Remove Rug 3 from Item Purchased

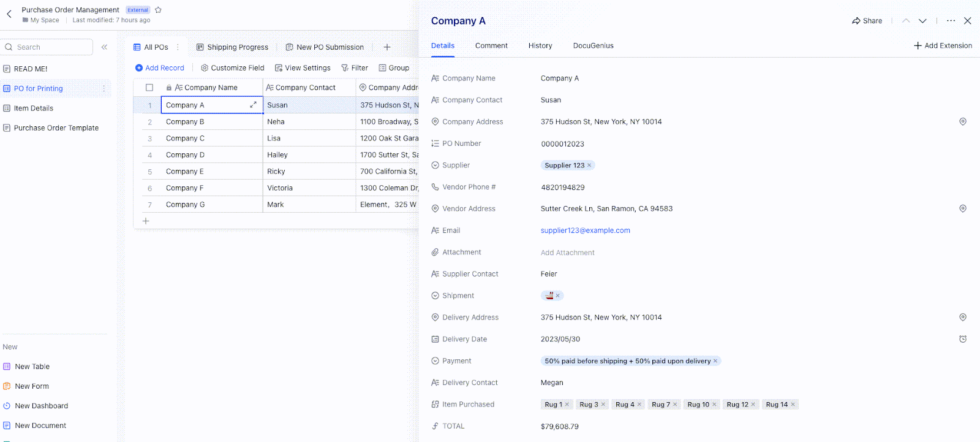click(603, 405)
